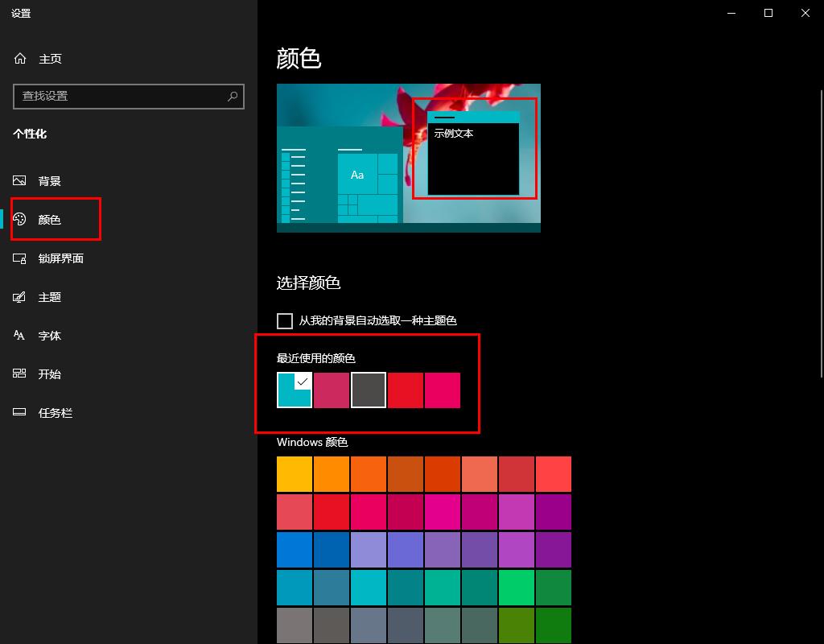Image resolution: width=824 pixels, height=644 pixels.
Task: Maximize the 设置 window
Action: coord(768,13)
